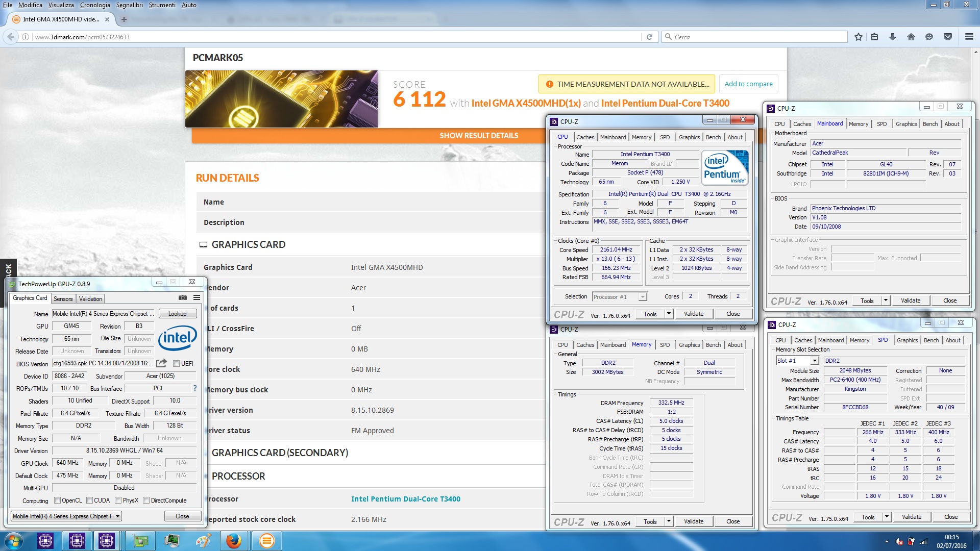
Task: View site information icon in address bar
Action: [x=25, y=37]
